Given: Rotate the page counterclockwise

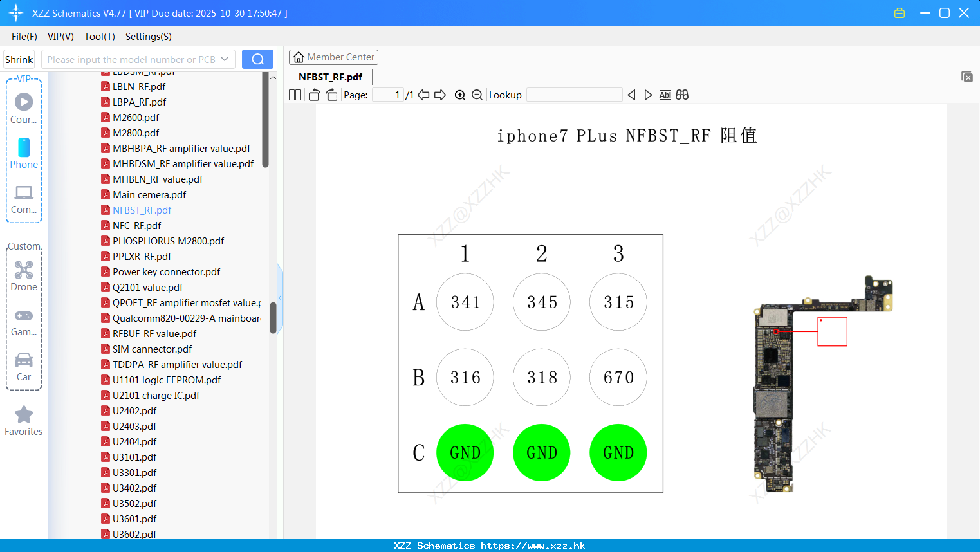Looking at the screenshot, I should coord(314,95).
